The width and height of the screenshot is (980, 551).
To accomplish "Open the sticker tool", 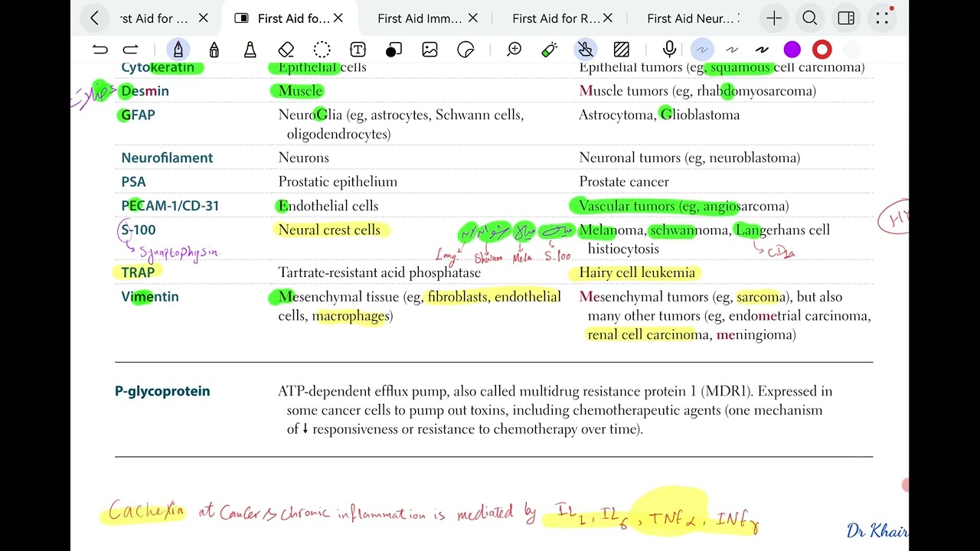I will pos(465,50).
